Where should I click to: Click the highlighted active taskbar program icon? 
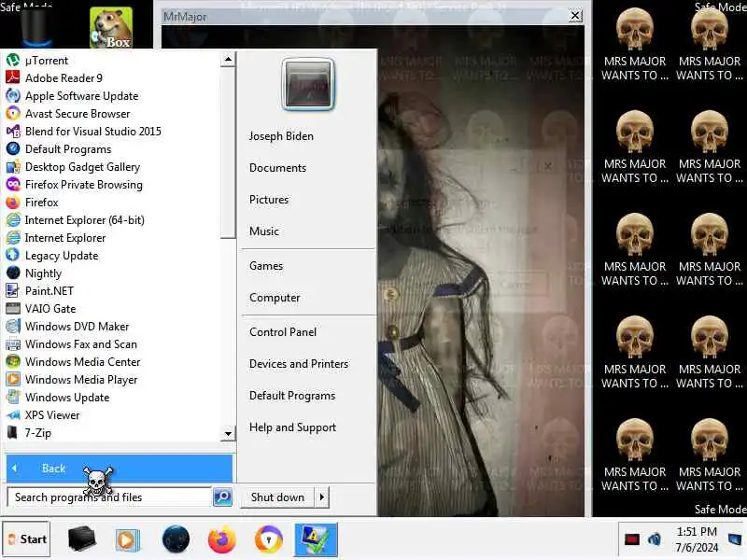(x=316, y=539)
